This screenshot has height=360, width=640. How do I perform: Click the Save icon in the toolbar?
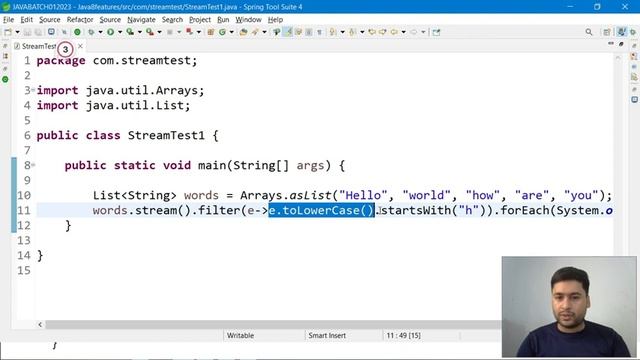(x=27, y=32)
